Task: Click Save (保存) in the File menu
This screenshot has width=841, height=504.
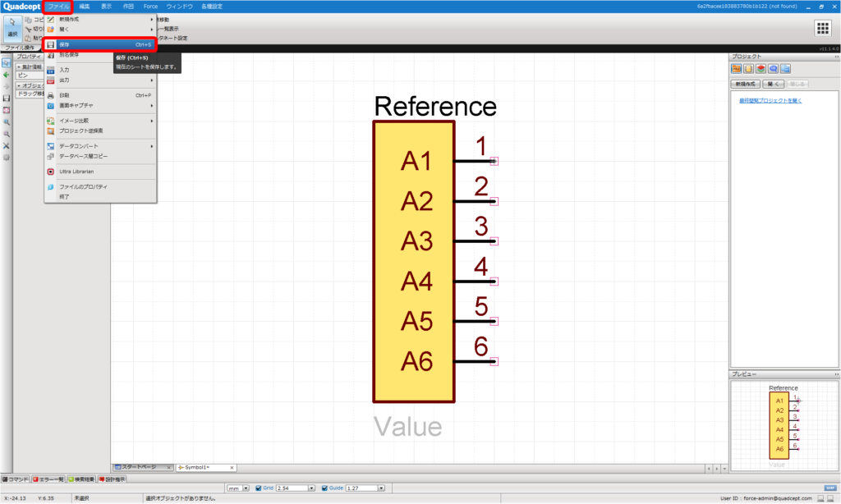Action: click(100, 44)
